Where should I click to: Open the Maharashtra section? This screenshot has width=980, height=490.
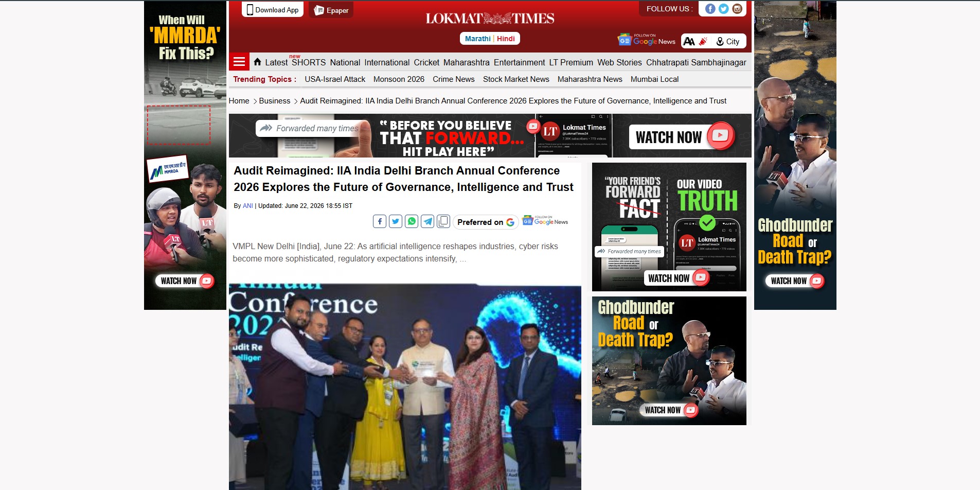tap(467, 62)
